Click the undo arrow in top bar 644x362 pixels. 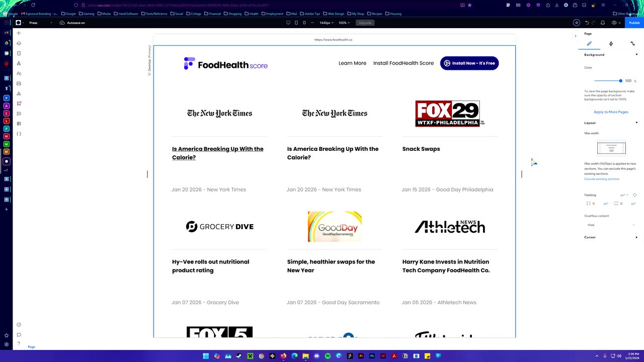(587, 23)
